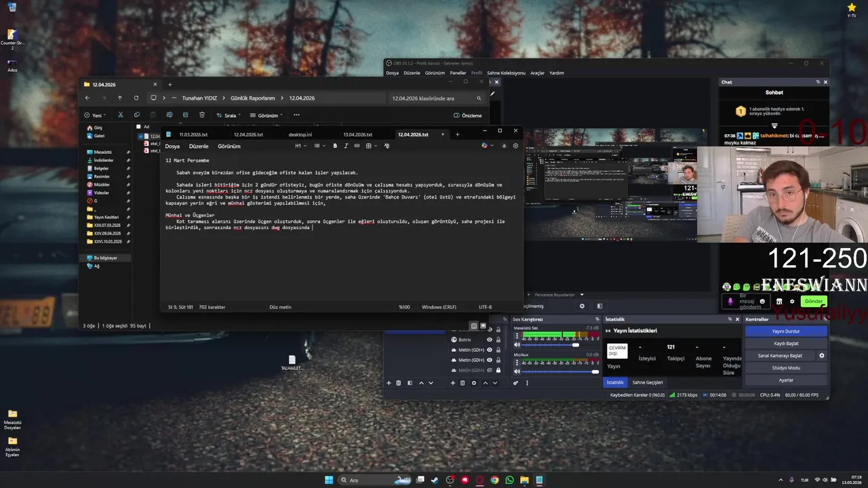
Task: Go up one folder in File Explorer
Action: pos(120,98)
